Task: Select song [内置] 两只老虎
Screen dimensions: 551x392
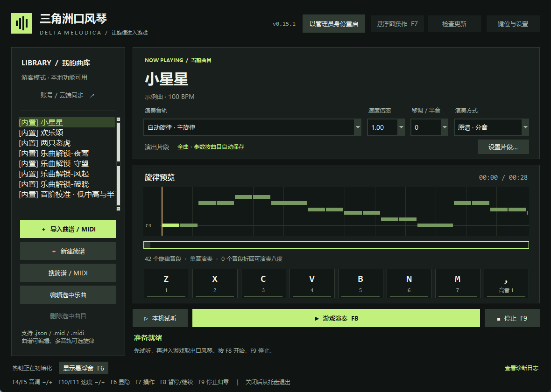Action: [67, 143]
